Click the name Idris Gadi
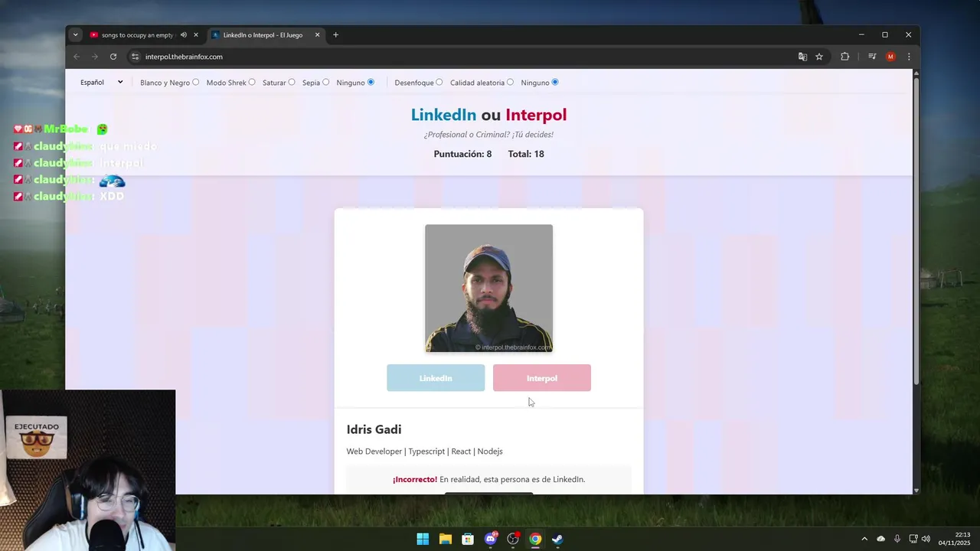 coord(374,429)
